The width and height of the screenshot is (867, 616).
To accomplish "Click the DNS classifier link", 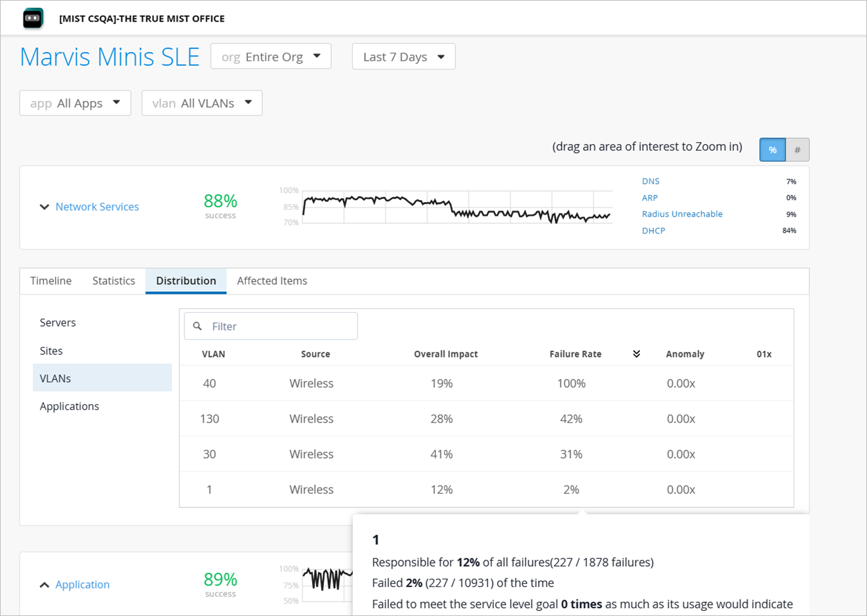I will coord(651,181).
